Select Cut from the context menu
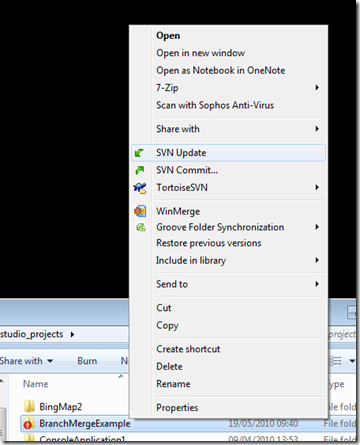Viewport: 360px width, 445px height. click(x=229, y=308)
